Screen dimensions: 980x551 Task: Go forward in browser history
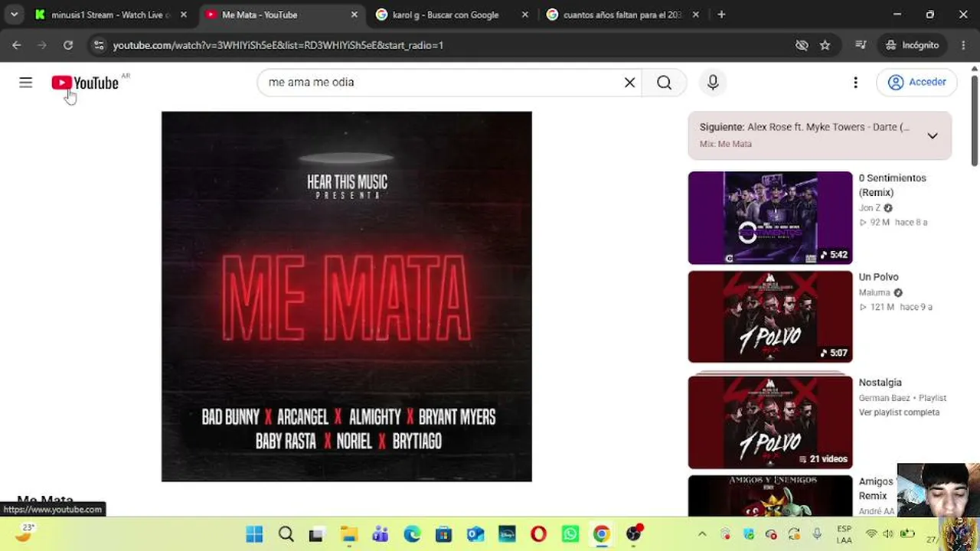coord(42,45)
